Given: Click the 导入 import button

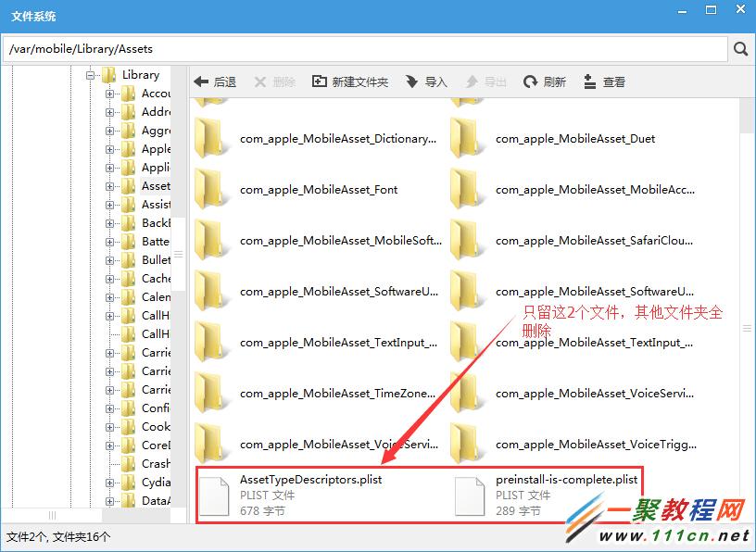Looking at the screenshot, I should pos(426,82).
